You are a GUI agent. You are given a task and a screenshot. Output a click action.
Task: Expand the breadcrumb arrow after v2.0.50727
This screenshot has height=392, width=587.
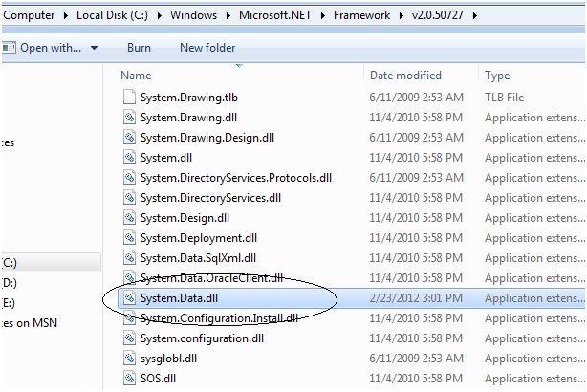[x=475, y=16]
